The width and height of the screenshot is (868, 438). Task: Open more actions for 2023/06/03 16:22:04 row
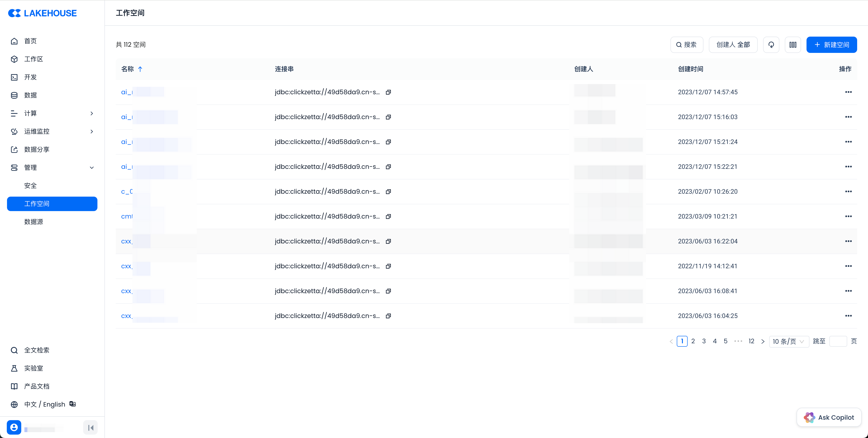point(848,241)
